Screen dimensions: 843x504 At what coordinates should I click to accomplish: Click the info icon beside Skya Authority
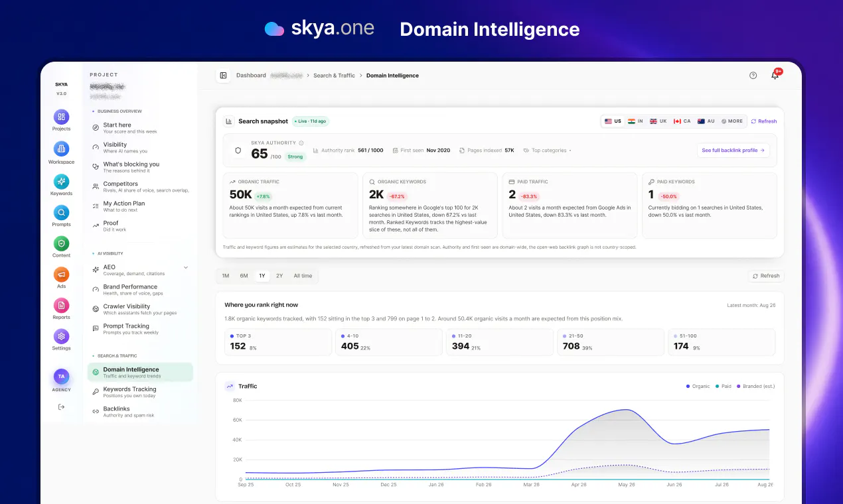click(x=301, y=143)
